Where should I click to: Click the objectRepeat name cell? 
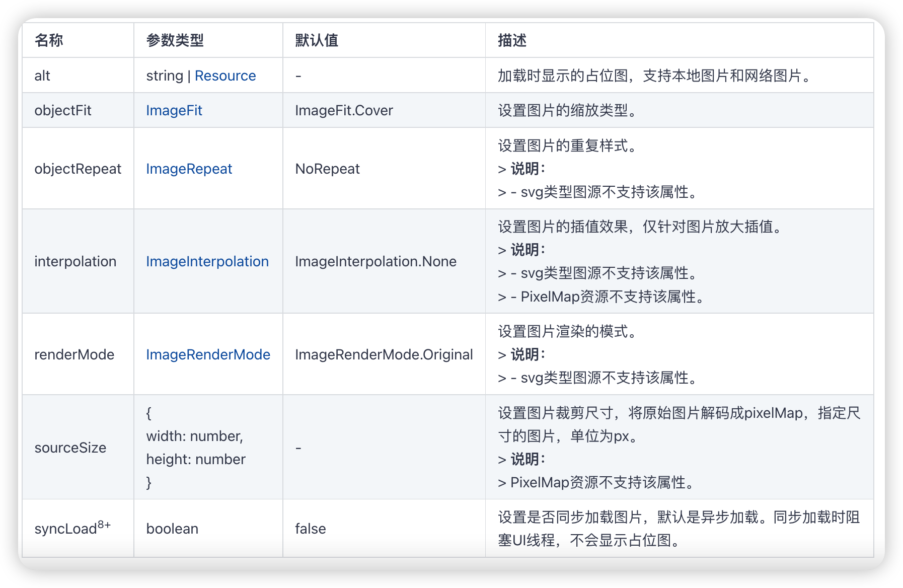78,169
